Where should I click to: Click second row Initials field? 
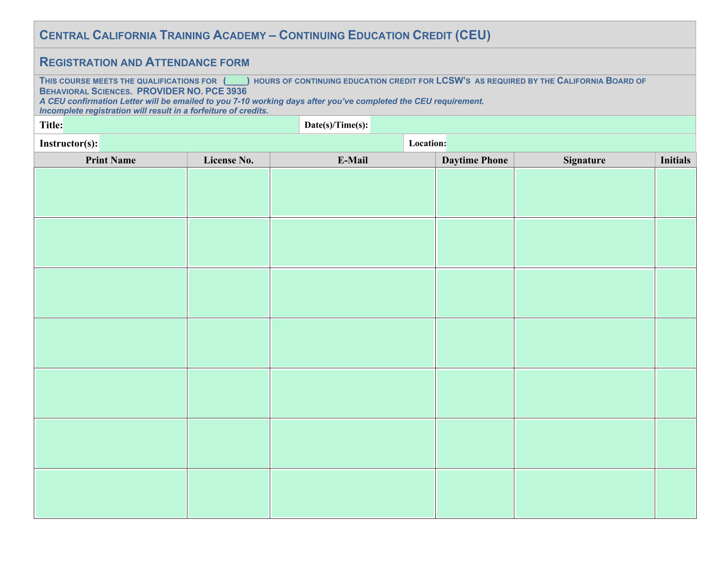tap(676, 243)
